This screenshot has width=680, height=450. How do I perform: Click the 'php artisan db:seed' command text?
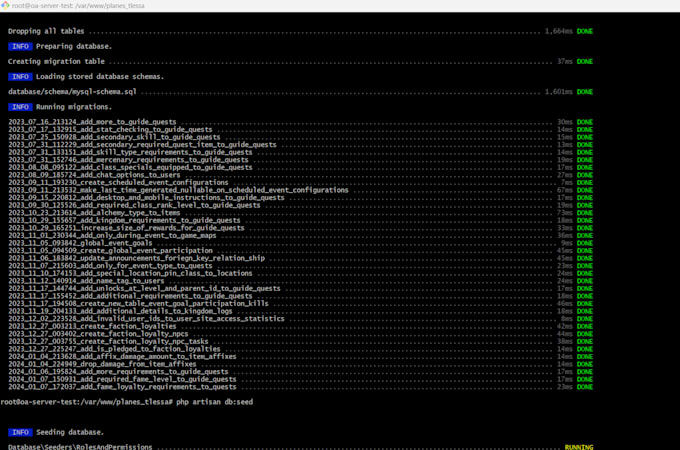[x=214, y=403]
